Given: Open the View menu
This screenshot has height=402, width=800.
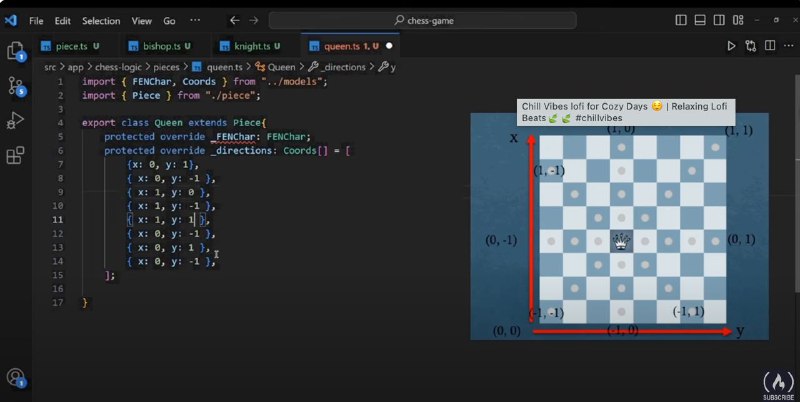Looking at the screenshot, I should pyautogui.click(x=141, y=21).
